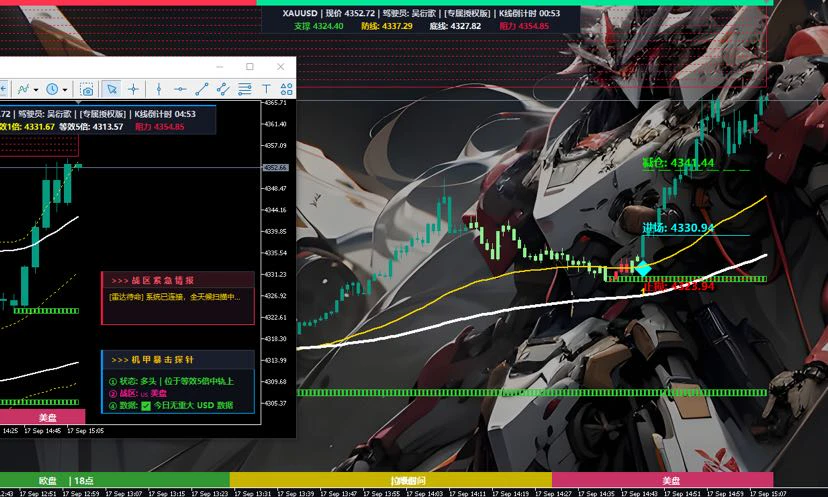Click current price tag 4352.66 on axis
The image size is (828, 497).
click(x=275, y=167)
